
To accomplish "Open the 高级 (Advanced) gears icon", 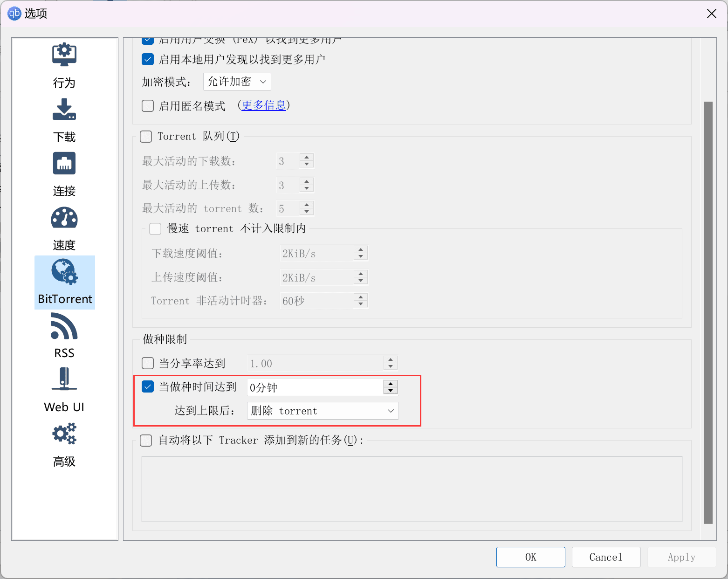I will point(64,434).
